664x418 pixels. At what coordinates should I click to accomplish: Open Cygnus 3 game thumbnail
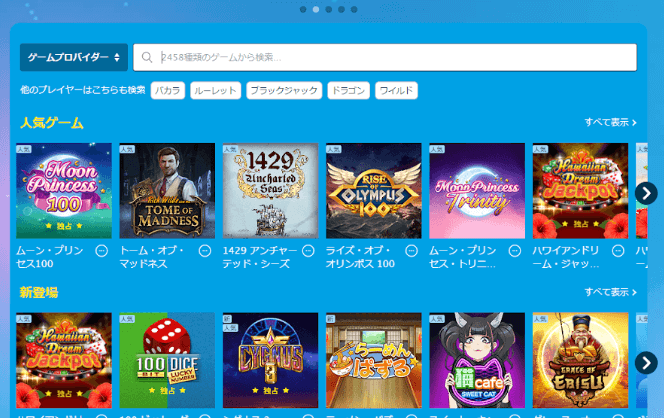pos(271,360)
